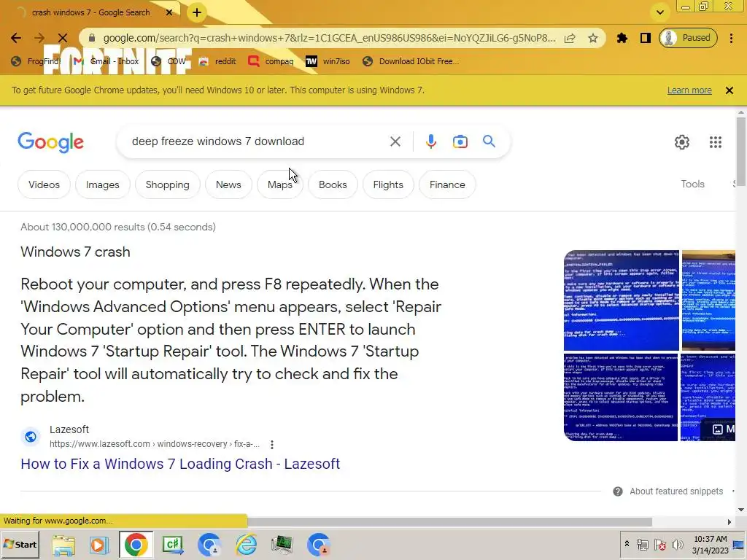Click the address bar URL
The height and width of the screenshot is (560, 747).
[329, 38]
